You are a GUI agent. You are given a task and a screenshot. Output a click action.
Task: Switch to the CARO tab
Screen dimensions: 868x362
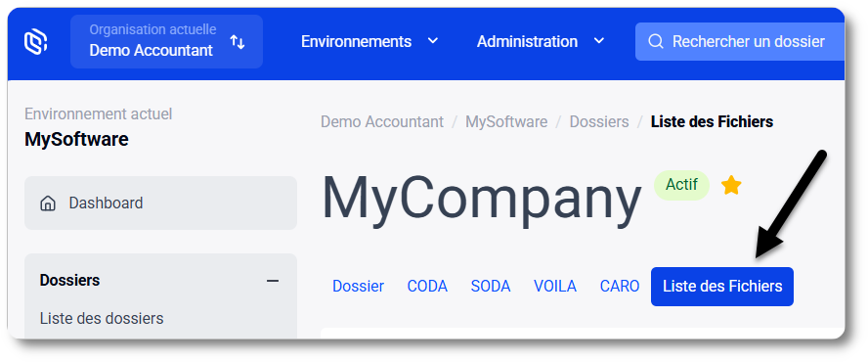[x=620, y=286]
